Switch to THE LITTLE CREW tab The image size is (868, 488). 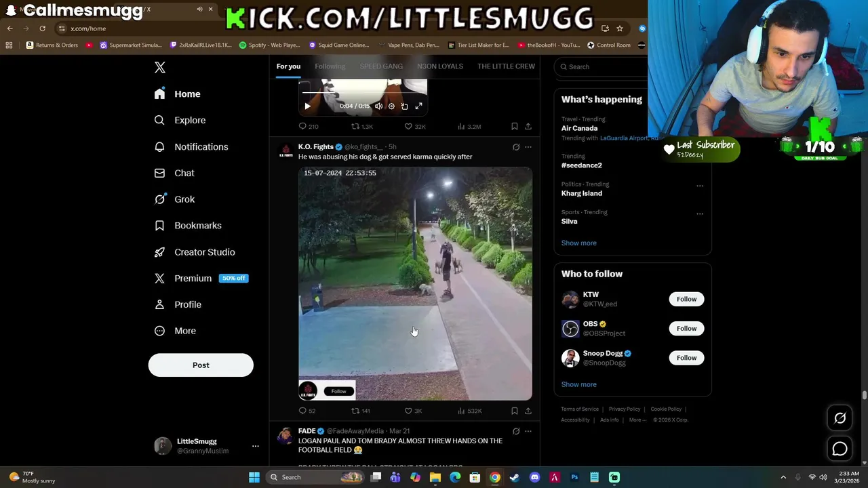point(506,66)
